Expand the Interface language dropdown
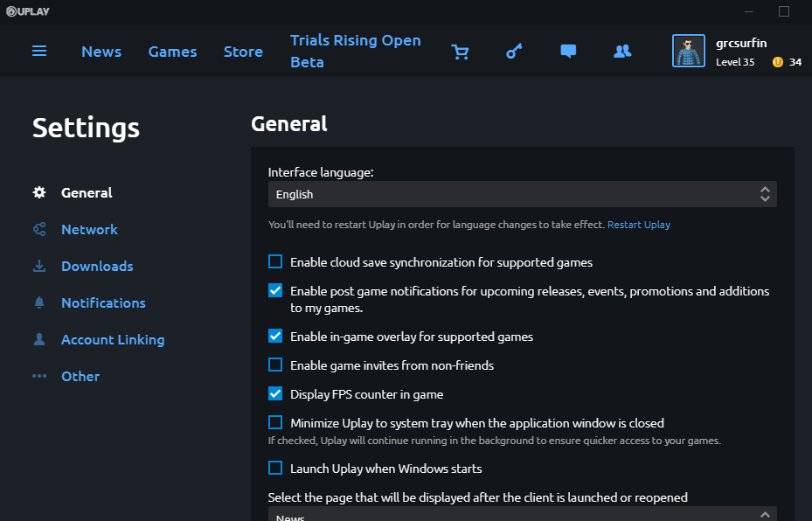Viewport: 812px width, 521px height. pyautogui.click(x=522, y=194)
